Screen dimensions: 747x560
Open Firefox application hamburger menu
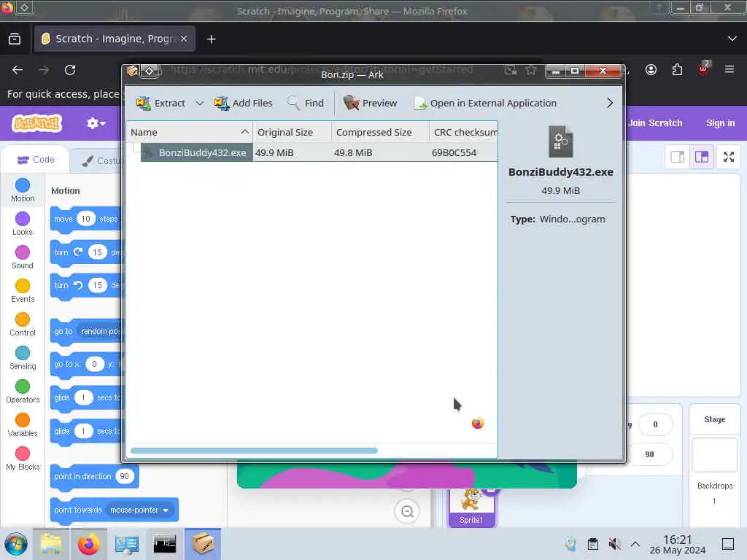click(x=729, y=70)
